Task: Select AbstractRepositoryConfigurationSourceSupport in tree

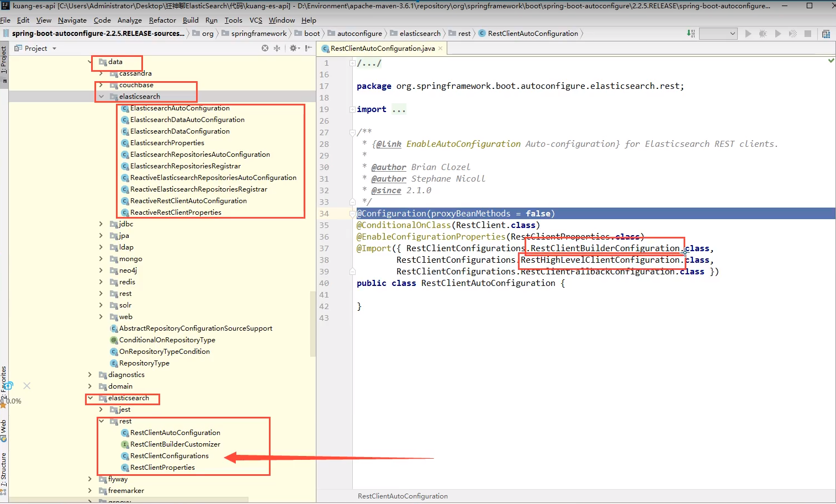Action: click(195, 328)
